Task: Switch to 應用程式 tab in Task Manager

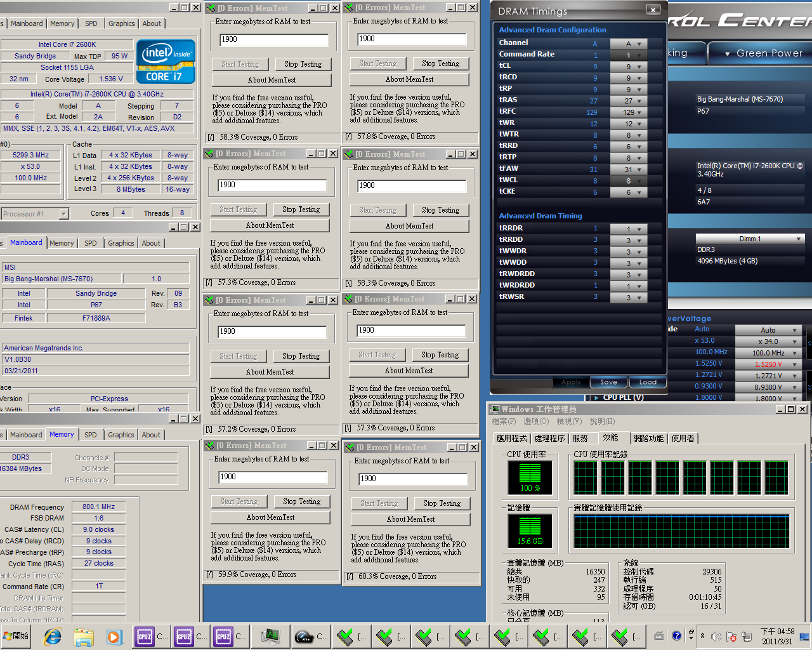Action: [x=511, y=439]
